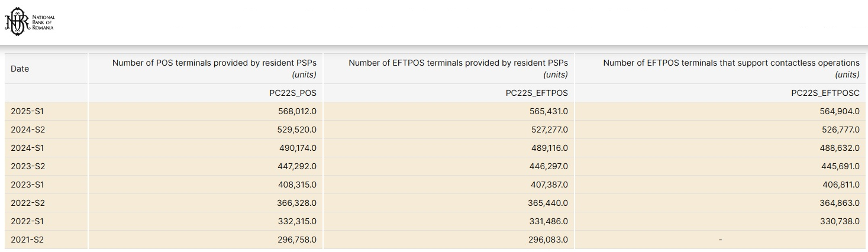
Task: Select the 2024-S2 date row
Action: [28, 130]
